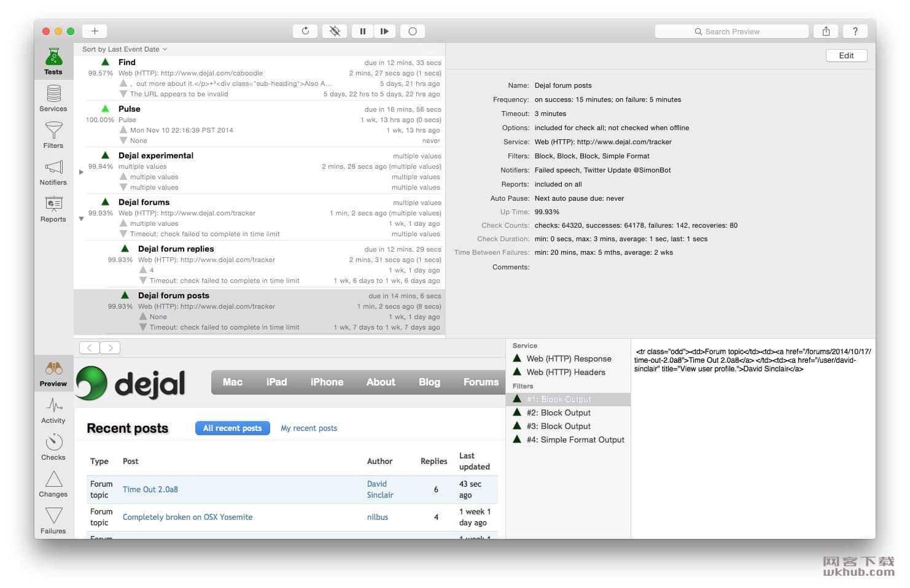Focus the Search Preview field
Screen dimensions: 910x588
(x=731, y=31)
